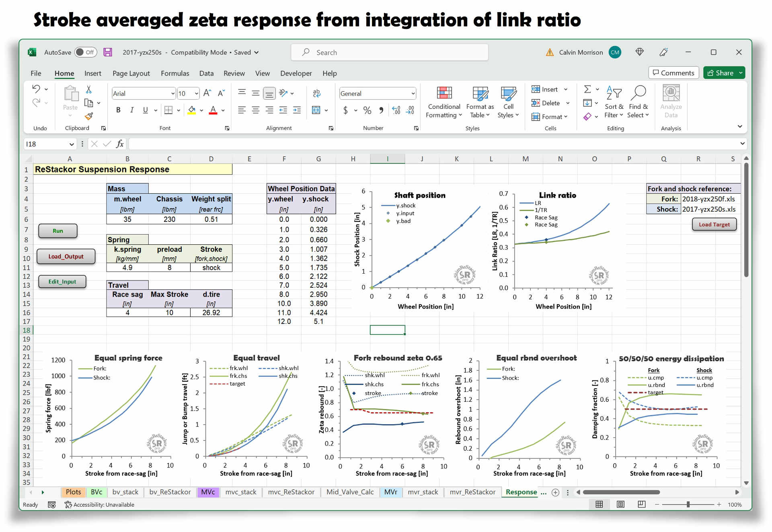772x532 pixels.
Task: Expand the Arial font name dropdown
Action: pyautogui.click(x=173, y=94)
